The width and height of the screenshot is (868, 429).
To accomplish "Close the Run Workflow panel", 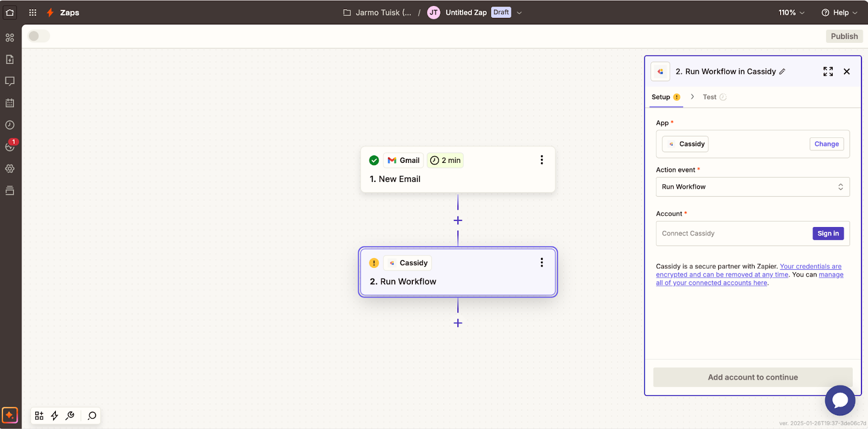I will pos(847,72).
